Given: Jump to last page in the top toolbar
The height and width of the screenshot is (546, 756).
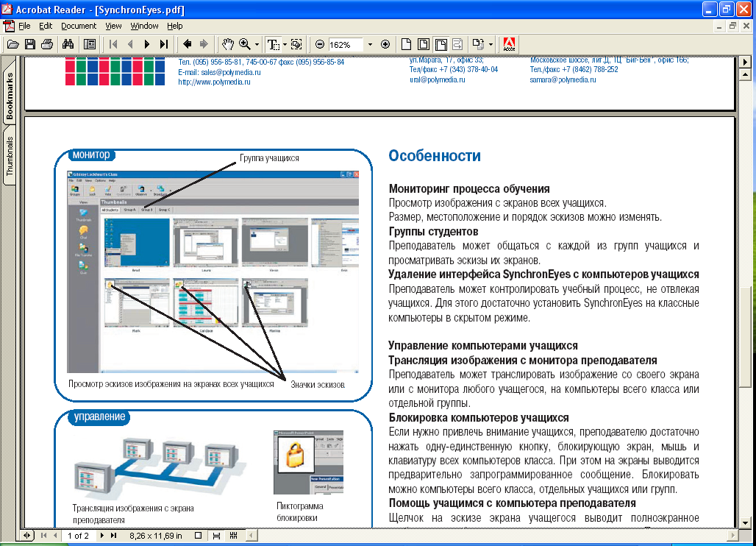Looking at the screenshot, I should coord(164,44).
